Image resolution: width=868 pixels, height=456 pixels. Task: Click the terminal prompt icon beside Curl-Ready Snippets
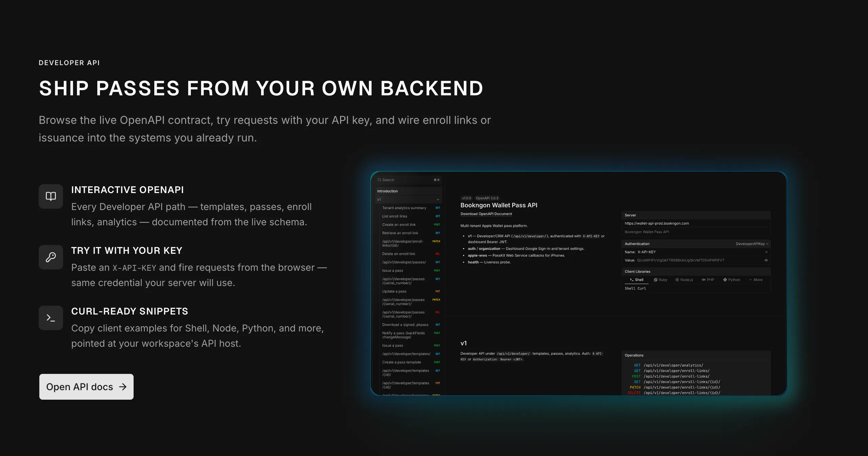tap(51, 318)
